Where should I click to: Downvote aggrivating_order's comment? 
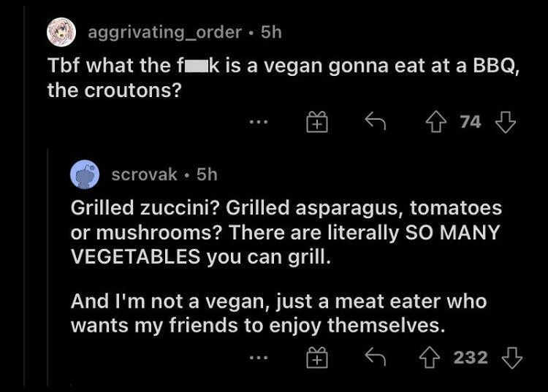point(506,122)
